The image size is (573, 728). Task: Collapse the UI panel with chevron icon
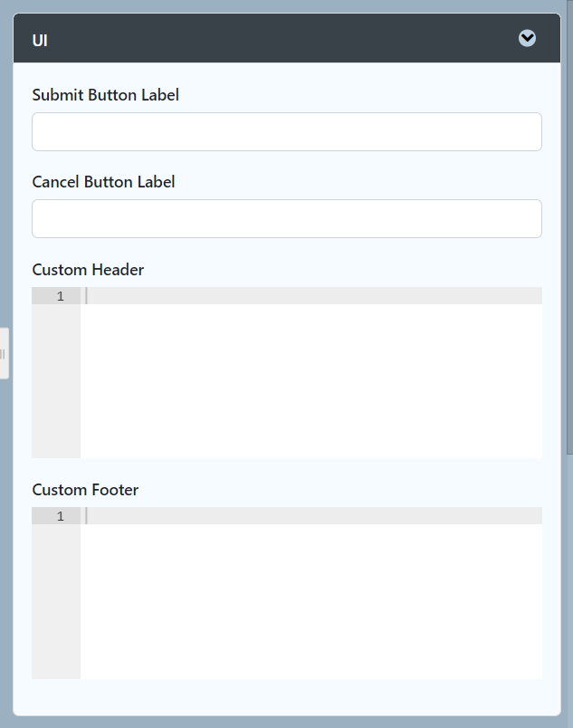527,38
